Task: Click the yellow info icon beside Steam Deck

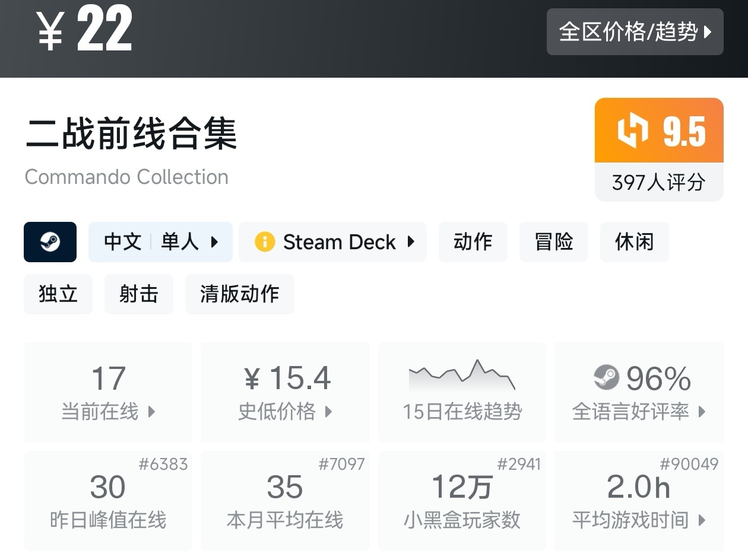Action: pyautogui.click(x=264, y=242)
